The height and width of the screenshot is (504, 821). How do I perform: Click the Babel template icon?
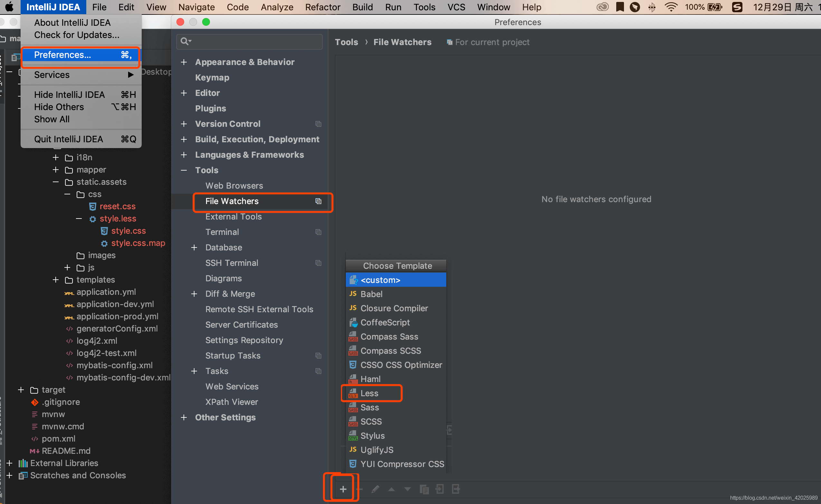(353, 294)
